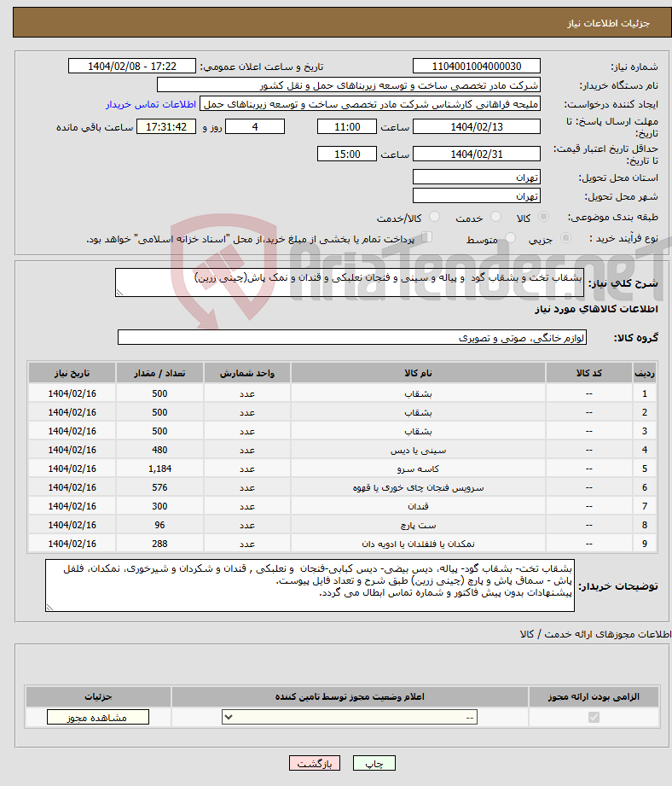Image resolution: width=672 pixels, height=786 pixels.
Task: Open the supplier license status dropdown
Action: pyautogui.click(x=350, y=718)
